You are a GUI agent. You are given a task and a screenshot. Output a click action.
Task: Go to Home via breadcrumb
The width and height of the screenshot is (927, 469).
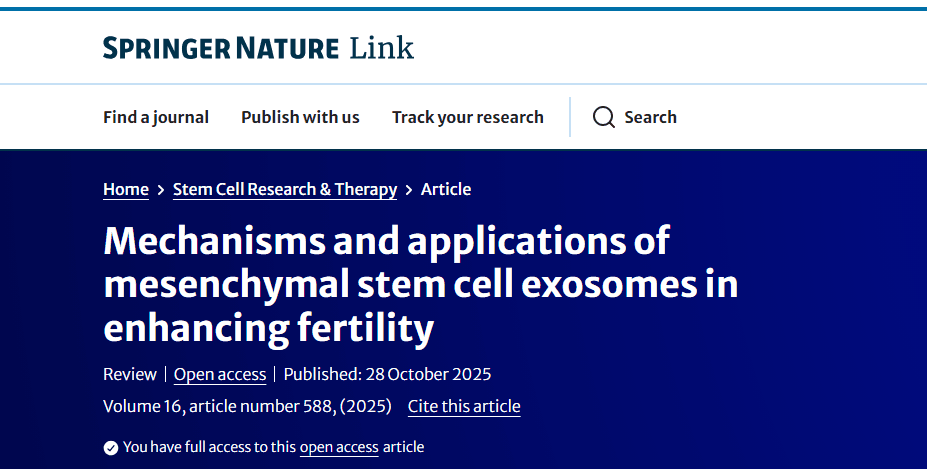[x=126, y=189]
